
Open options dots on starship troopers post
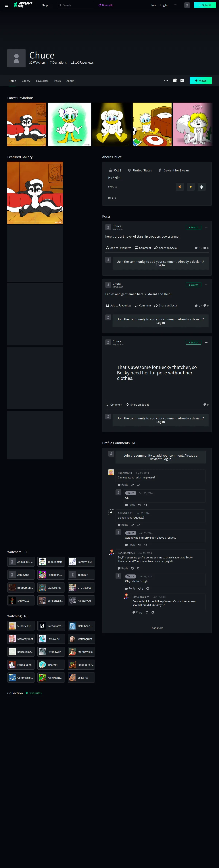coord(206,227)
